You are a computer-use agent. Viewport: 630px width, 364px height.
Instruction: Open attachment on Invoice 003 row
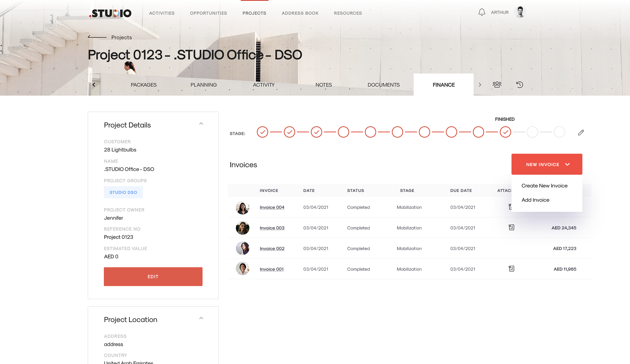click(x=511, y=227)
